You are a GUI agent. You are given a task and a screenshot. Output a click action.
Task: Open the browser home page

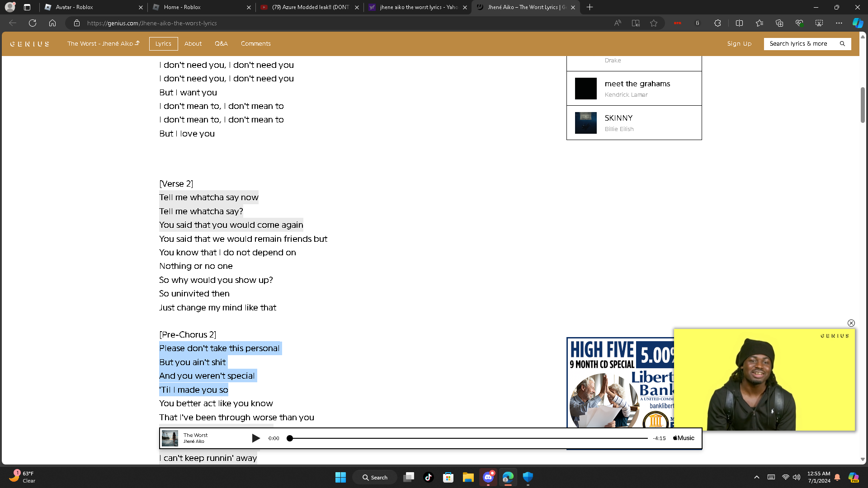click(x=52, y=23)
